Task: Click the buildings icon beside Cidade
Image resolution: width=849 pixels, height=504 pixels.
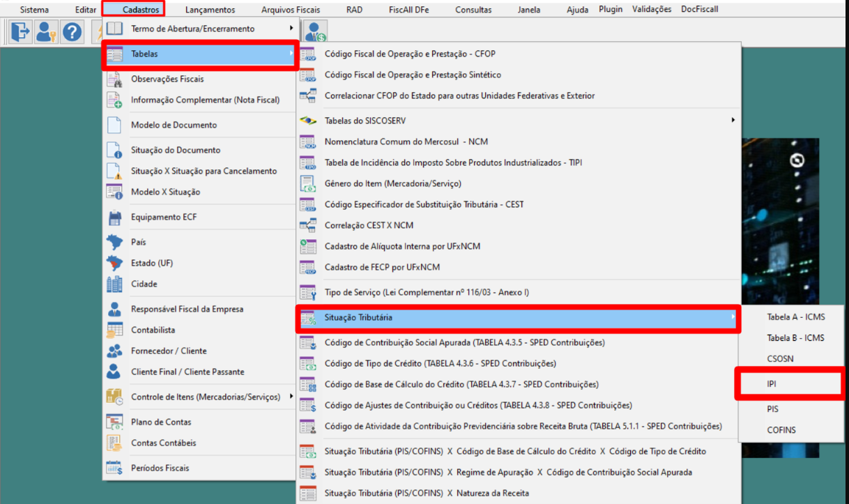Action: 114,284
